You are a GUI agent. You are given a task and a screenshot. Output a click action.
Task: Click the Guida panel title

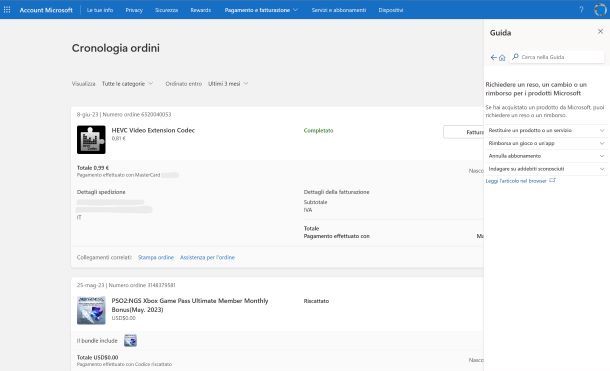point(500,33)
